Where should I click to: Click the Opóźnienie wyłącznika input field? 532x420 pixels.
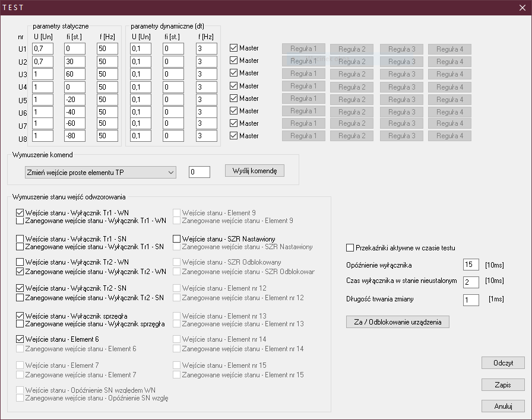click(x=470, y=265)
